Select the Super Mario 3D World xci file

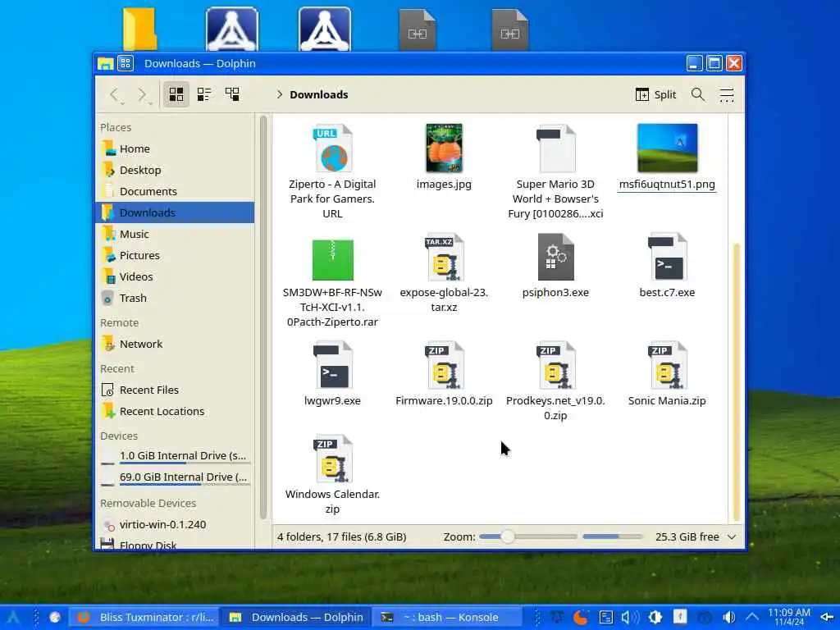[555, 148]
